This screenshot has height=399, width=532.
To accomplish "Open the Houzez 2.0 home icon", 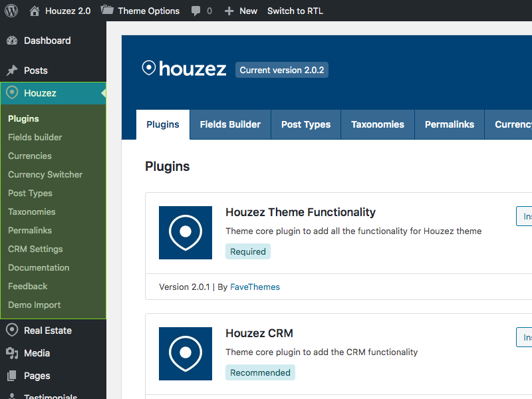I will 35,11.
